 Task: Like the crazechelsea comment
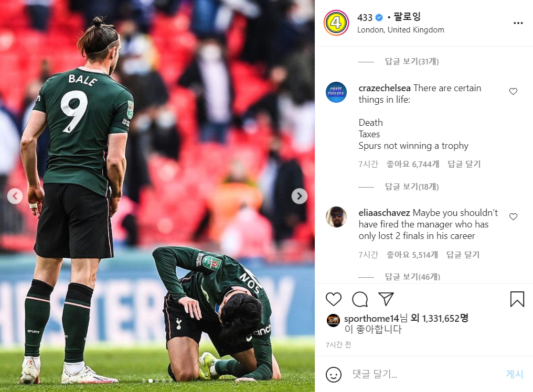(x=513, y=92)
